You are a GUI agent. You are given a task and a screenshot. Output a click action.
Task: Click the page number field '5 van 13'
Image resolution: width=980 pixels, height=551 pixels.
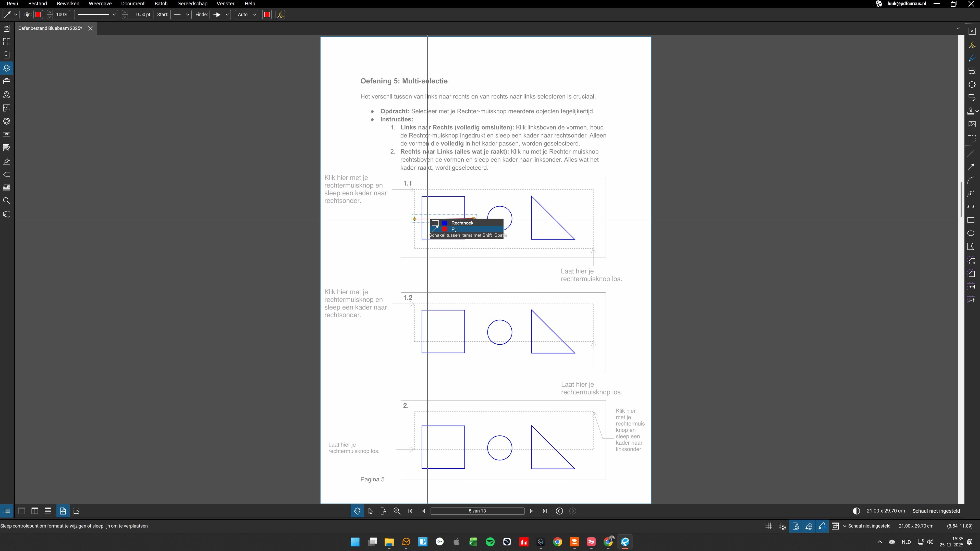477,511
